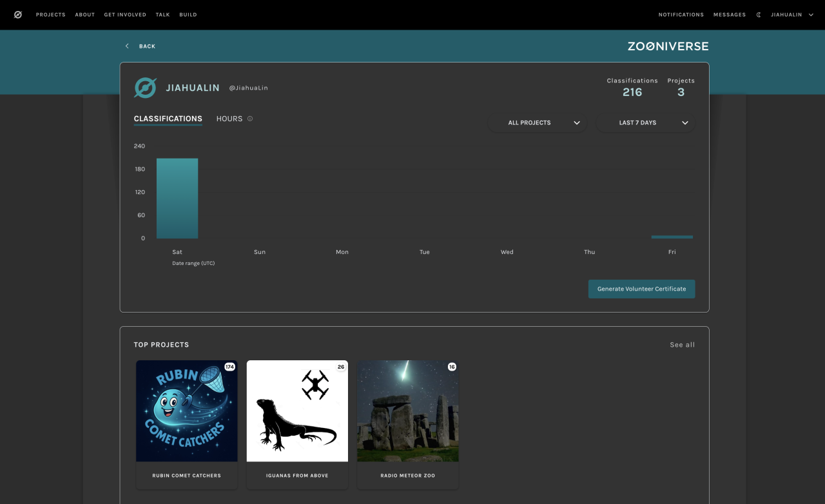Image resolution: width=825 pixels, height=504 pixels.
Task: Switch to the Classifications tab
Action: tap(168, 119)
